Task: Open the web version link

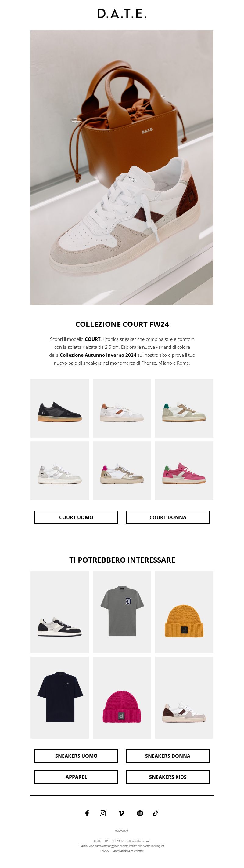Action: coord(122,831)
